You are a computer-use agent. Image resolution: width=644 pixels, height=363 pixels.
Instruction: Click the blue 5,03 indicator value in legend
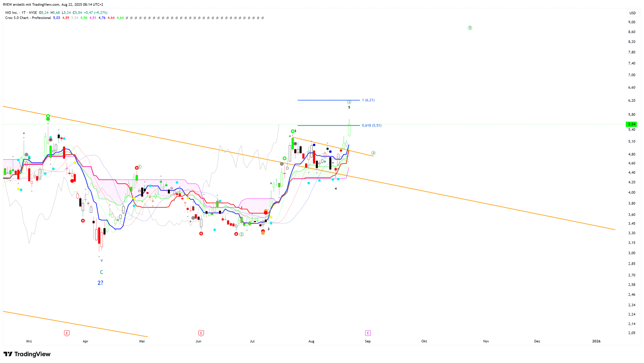click(56, 18)
